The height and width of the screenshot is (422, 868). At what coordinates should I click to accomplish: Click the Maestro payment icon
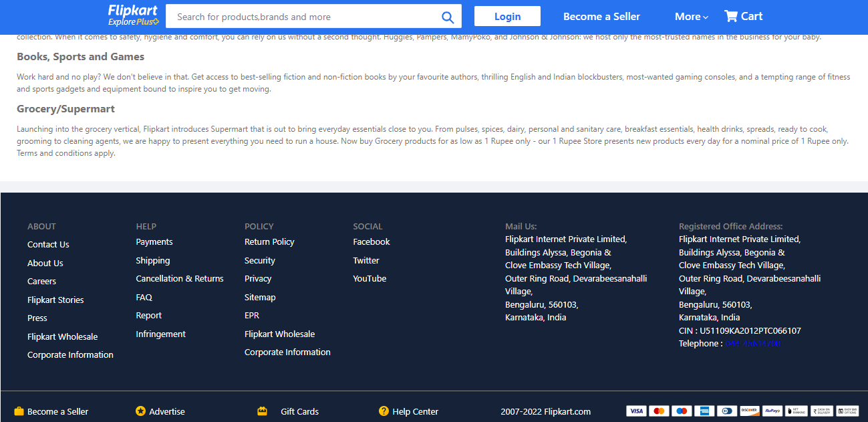[682, 411]
